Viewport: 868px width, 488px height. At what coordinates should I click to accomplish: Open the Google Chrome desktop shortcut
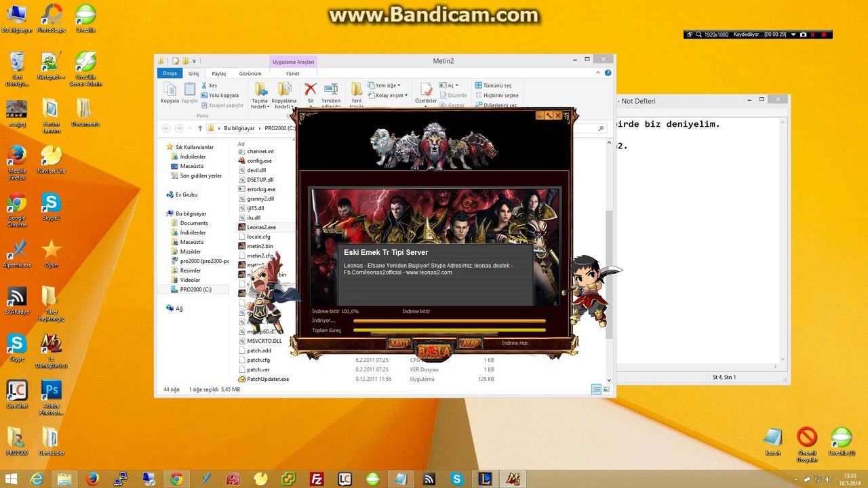tap(17, 210)
